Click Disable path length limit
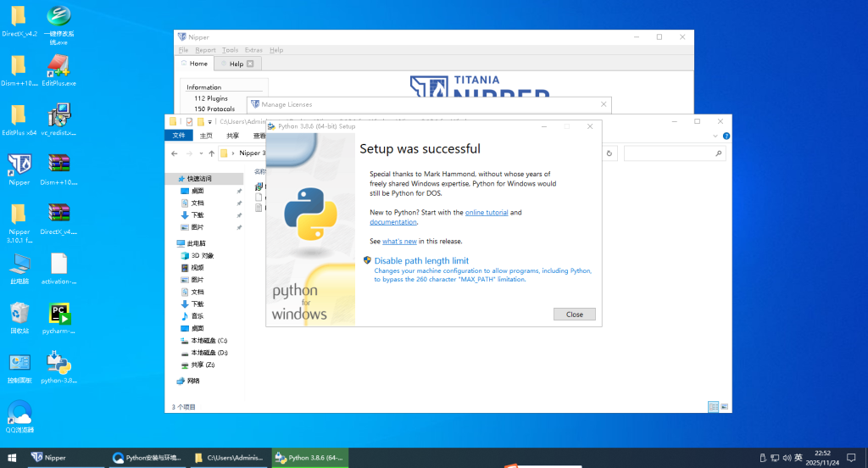 421,261
